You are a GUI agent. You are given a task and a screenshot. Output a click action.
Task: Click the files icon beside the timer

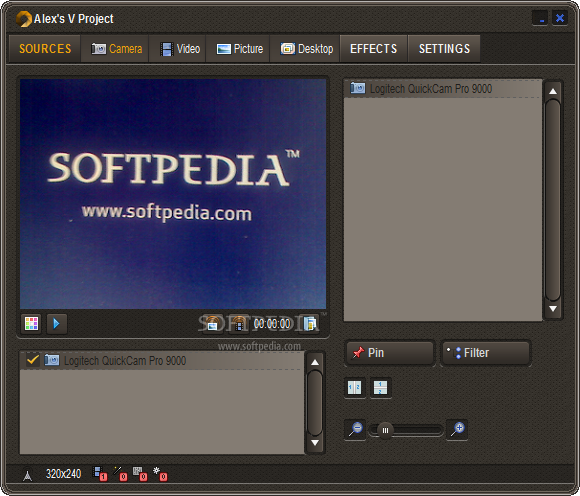pos(310,324)
